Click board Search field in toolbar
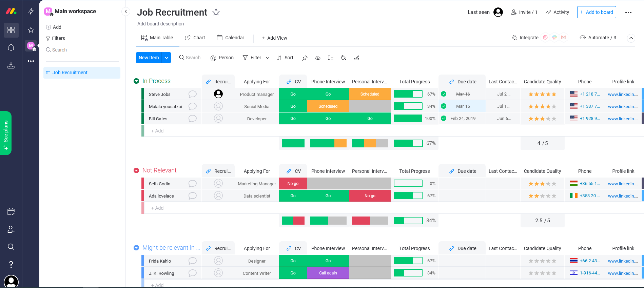The height and width of the screenshot is (288, 644). tap(190, 58)
